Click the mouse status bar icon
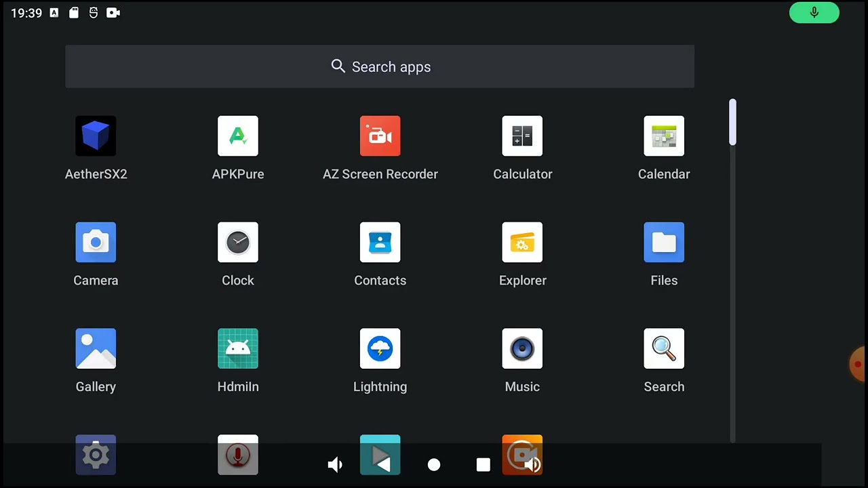 pos(94,13)
